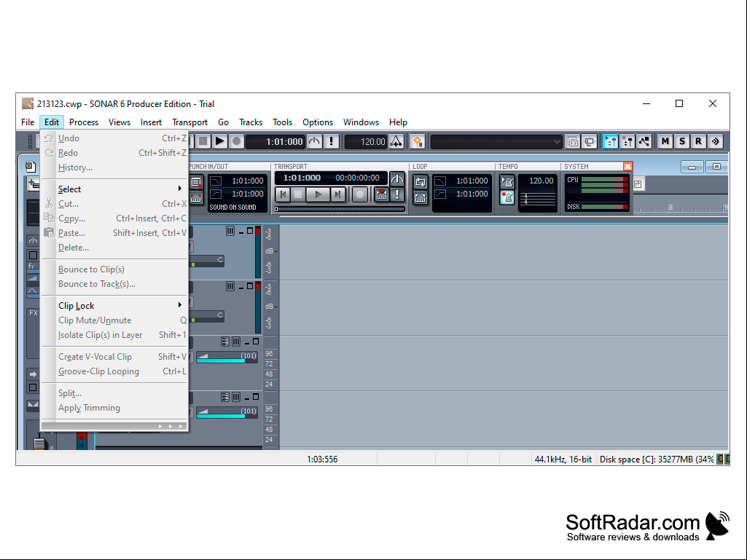The image size is (747, 560).
Task: Choose Paste from the Edit menu
Action: [114, 233]
